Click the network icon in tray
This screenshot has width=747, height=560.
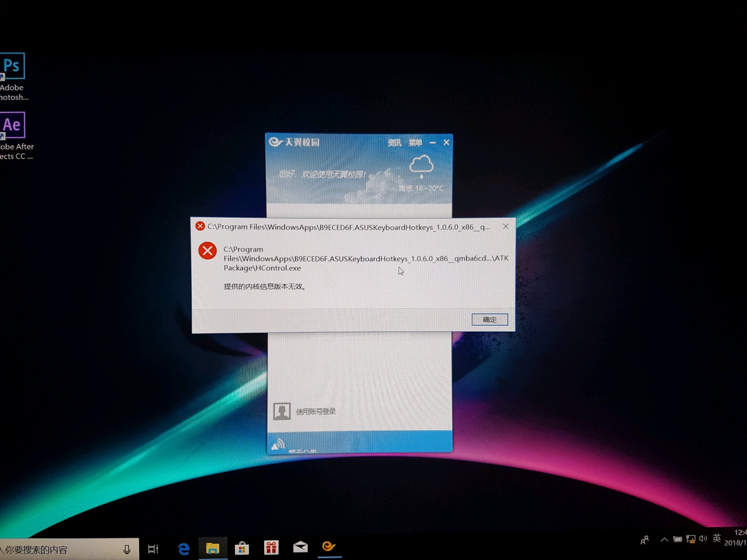tap(691, 539)
